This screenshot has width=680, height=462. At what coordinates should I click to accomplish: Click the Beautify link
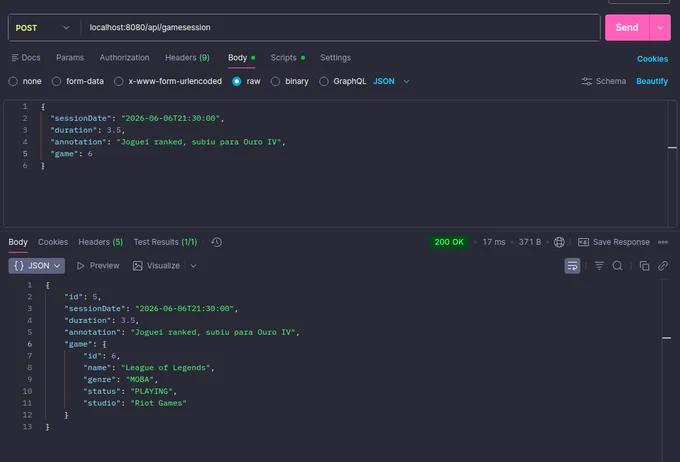point(652,81)
